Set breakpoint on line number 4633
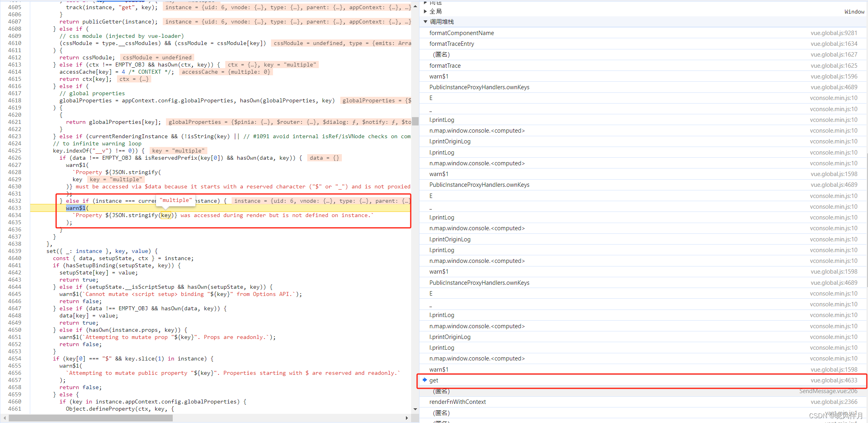Screen dimensions: 868x423 click(x=15, y=208)
